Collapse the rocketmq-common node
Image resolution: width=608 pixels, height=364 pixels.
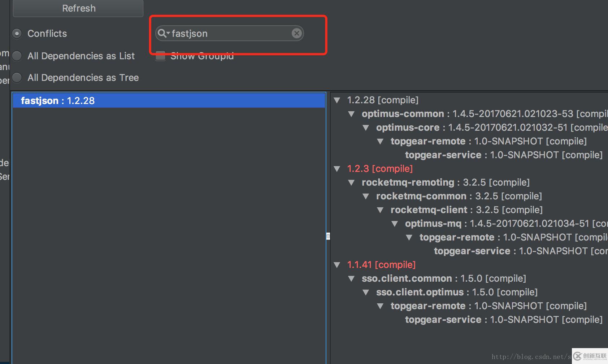[366, 196]
